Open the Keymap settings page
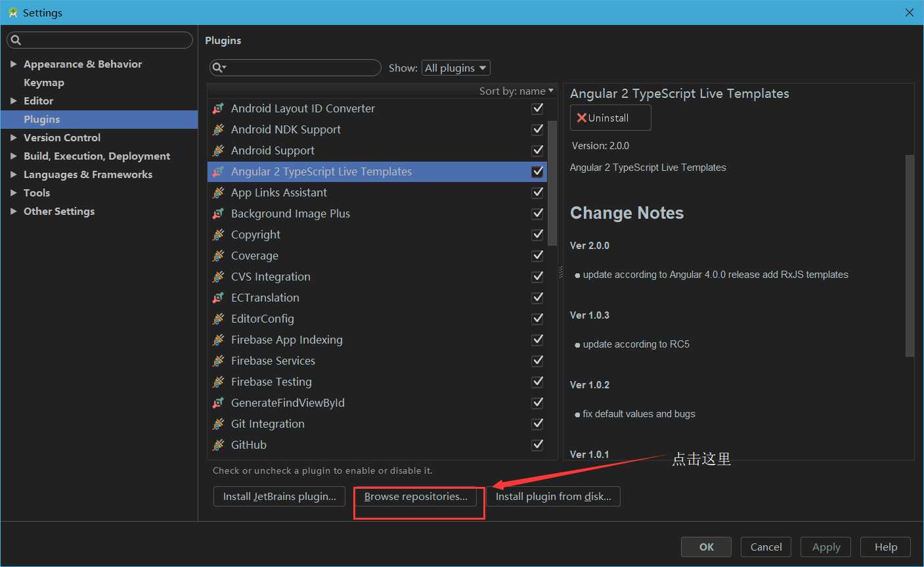This screenshot has width=924, height=567. pyautogui.click(x=44, y=82)
